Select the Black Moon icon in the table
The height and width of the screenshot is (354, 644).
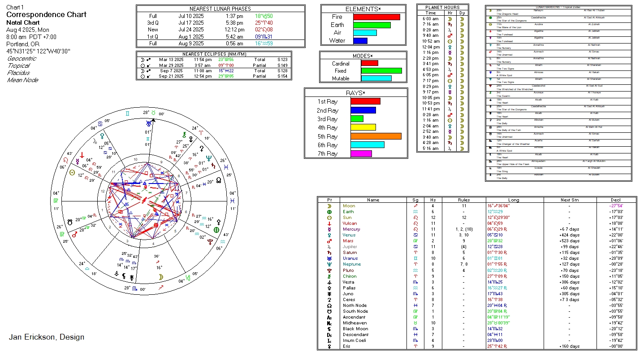329,329
